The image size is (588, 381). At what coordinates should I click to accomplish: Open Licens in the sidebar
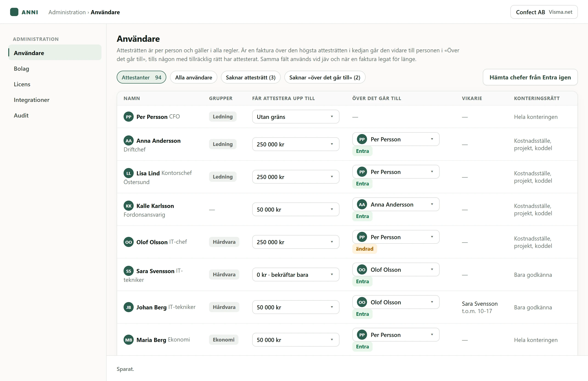tap(55, 84)
